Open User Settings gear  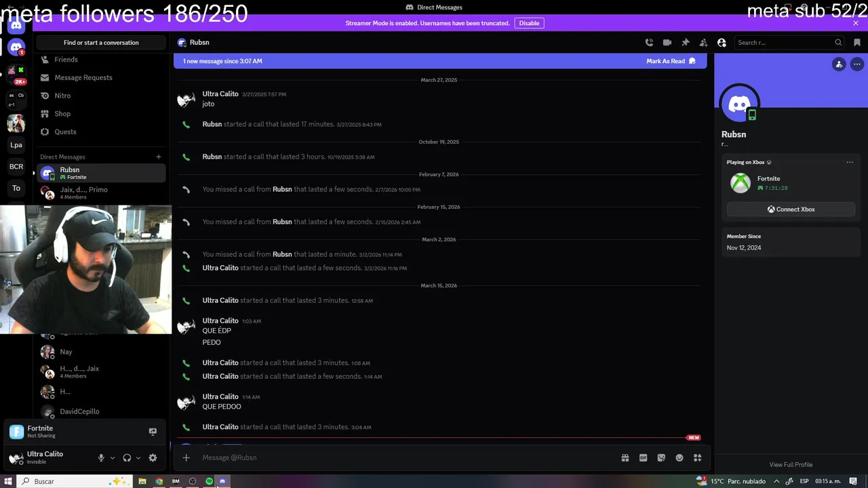[x=153, y=458]
